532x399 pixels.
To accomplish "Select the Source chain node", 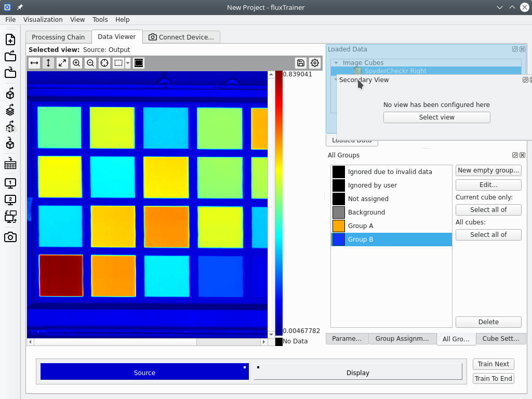I will pyautogui.click(x=144, y=371).
